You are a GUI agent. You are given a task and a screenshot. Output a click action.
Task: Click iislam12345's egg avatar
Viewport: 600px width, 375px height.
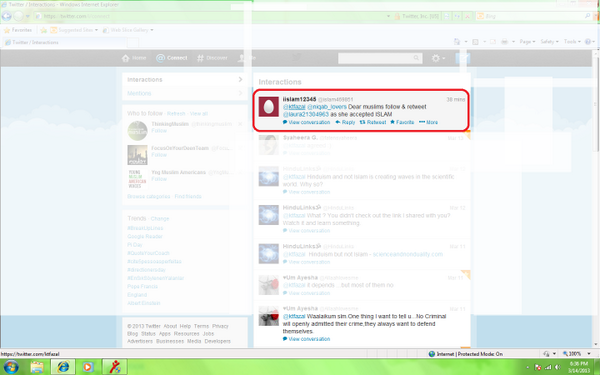tap(269, 107)
